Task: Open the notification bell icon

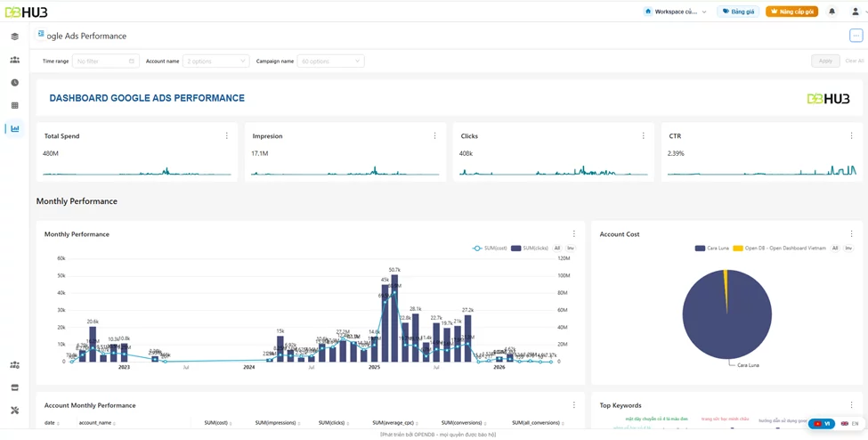Action: point(831,11)
